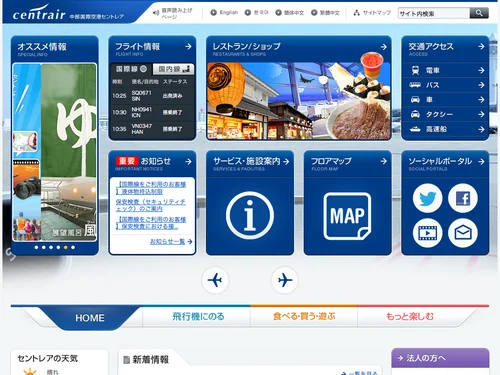This screenshot has width=500, height=375.
Task: Click the departing airplane round button
Action: 215,280
